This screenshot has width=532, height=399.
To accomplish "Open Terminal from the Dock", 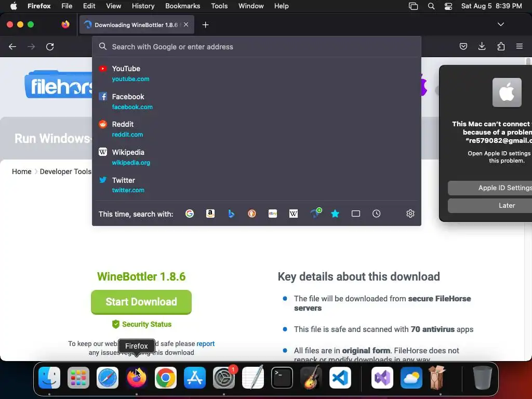I will pyautogui.click(x=282, y=378).
